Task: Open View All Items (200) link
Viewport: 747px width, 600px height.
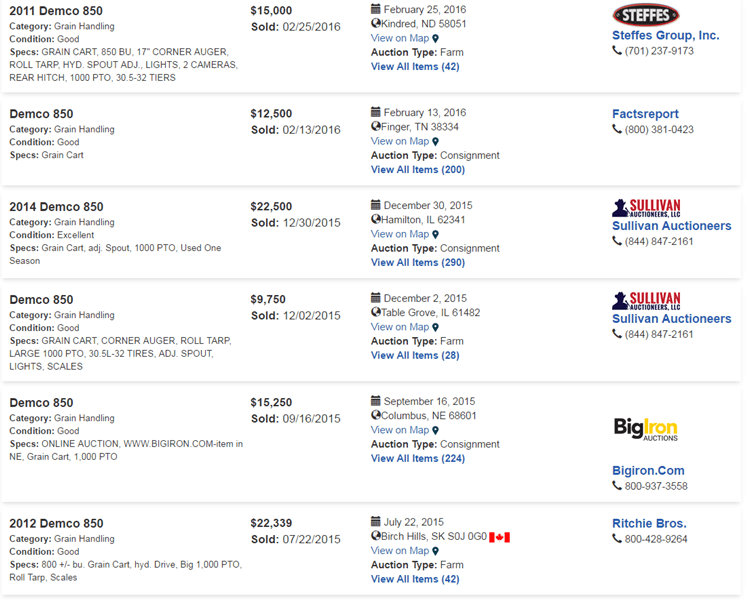Action: tap(418, 170)
